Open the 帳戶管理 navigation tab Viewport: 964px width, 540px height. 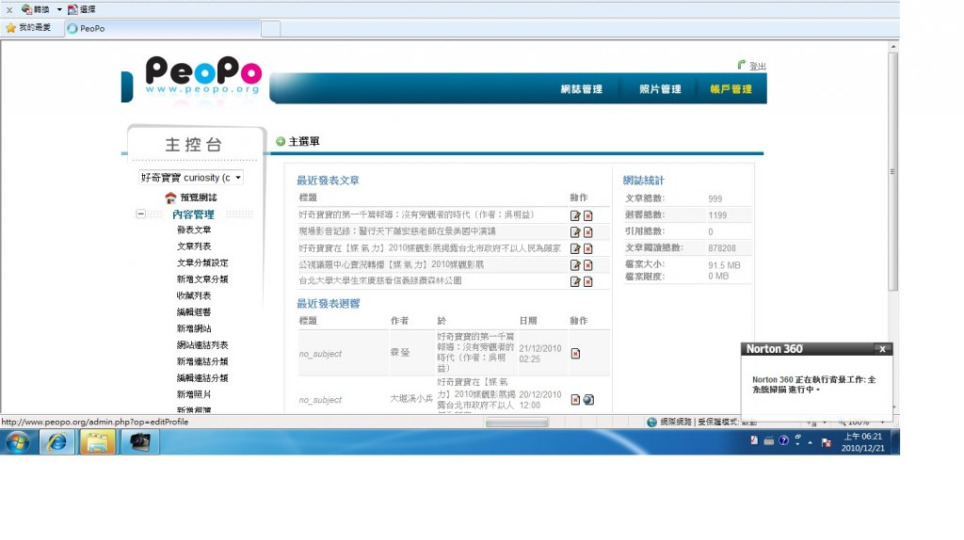point(730,89)
